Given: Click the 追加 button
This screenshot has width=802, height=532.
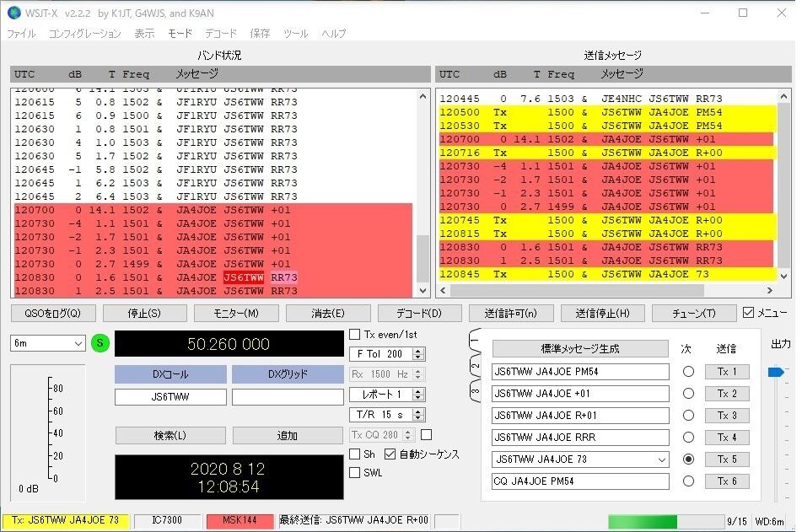Looking at the screenshot, I should point(288,435).
